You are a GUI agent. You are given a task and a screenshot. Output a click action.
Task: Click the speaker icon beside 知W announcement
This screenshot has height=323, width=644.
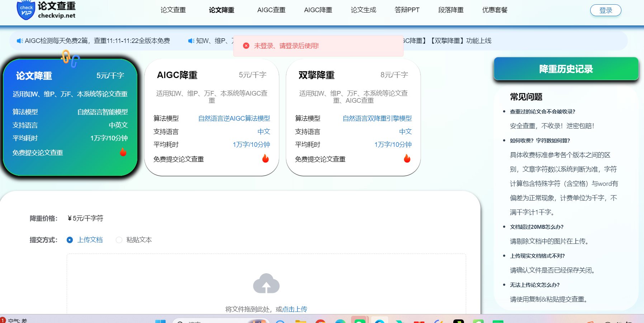click(x=191, y=41)
